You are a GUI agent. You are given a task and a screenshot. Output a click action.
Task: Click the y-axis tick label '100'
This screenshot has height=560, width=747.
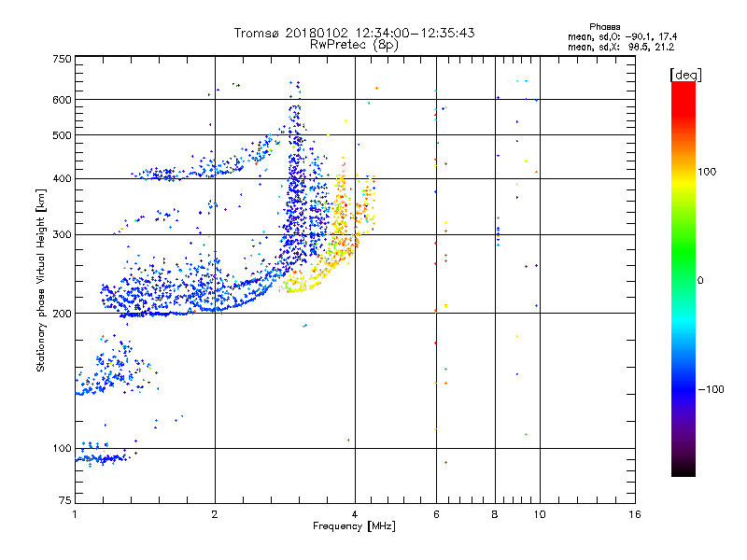tap(62, 448)
